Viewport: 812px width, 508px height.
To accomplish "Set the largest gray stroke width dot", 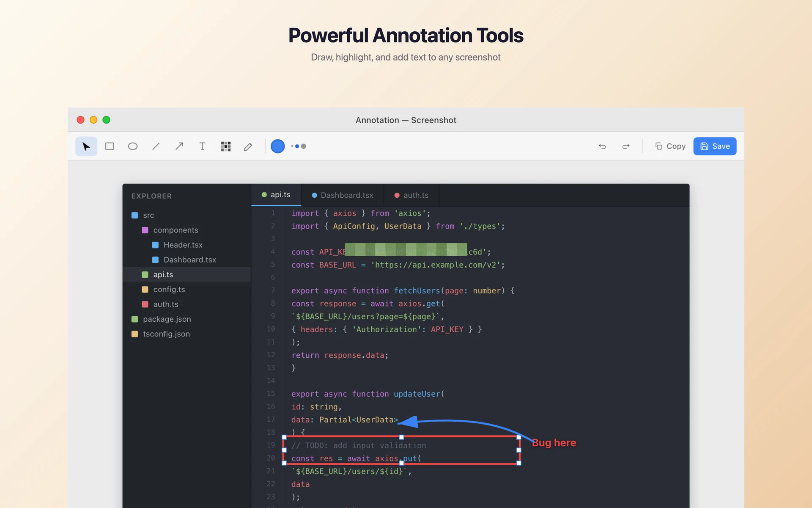I will (303, 146).
